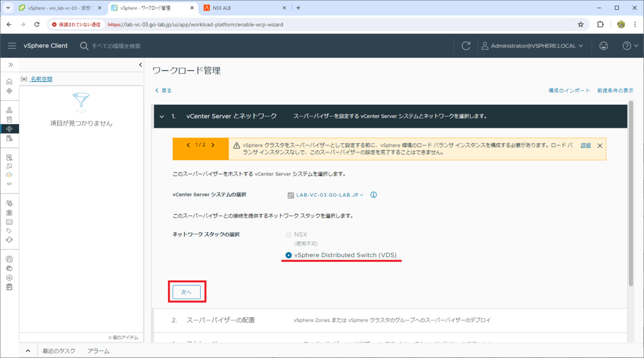
Task: Reload the browser page
Action: pyautogui.click(x=36, y=24)
